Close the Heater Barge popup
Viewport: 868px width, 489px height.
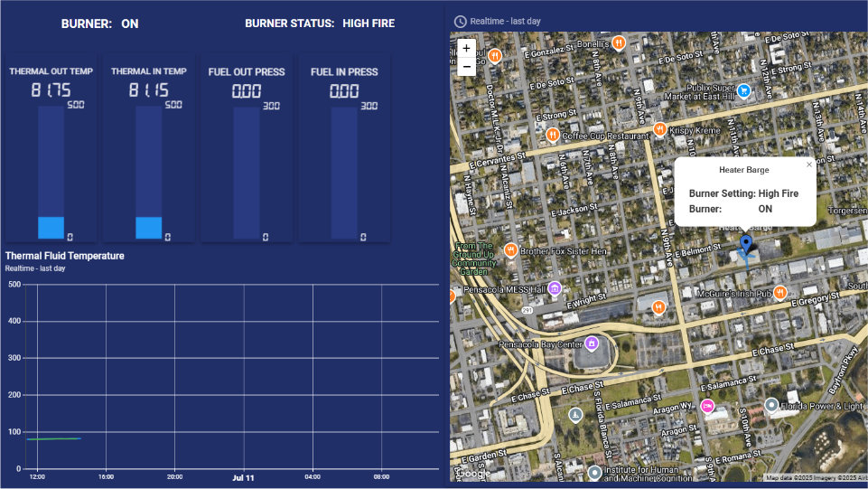click(808, 165)
